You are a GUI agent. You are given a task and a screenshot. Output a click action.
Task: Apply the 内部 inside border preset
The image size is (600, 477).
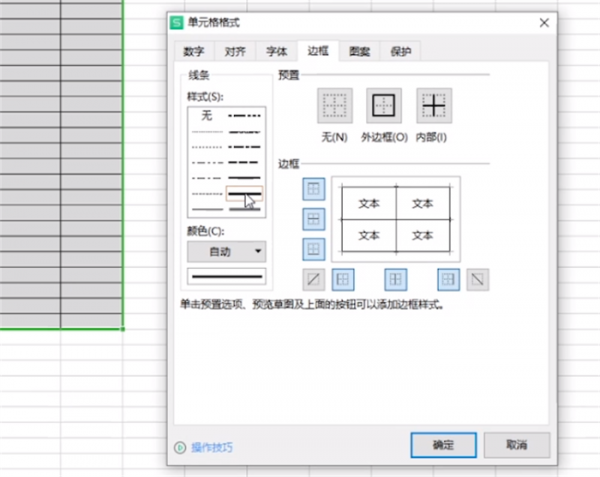[x=433, y=105]
